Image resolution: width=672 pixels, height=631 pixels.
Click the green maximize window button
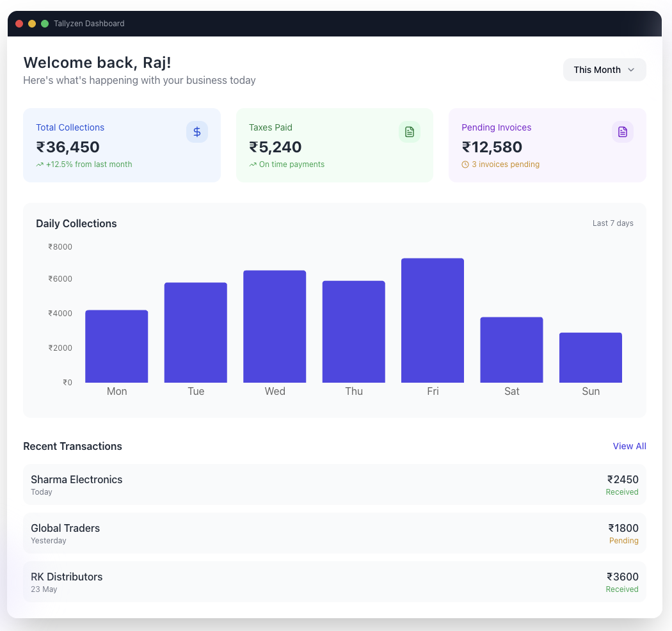tap(45, 24)
